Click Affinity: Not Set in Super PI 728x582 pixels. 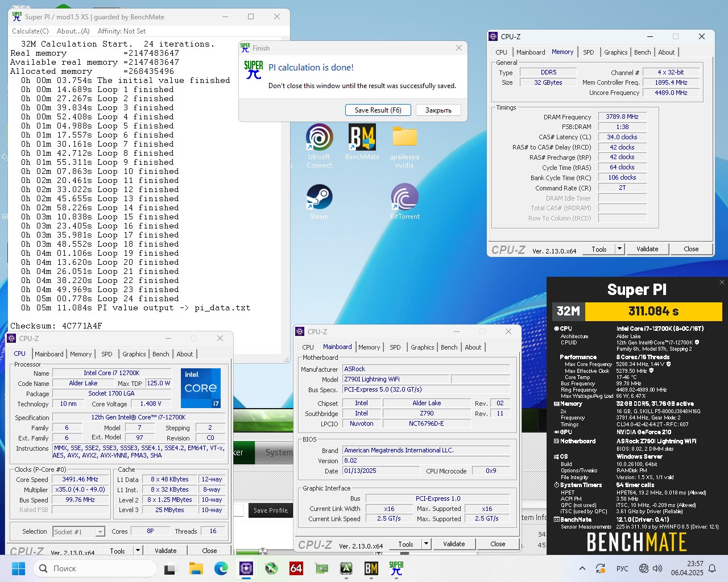point(122,31)
